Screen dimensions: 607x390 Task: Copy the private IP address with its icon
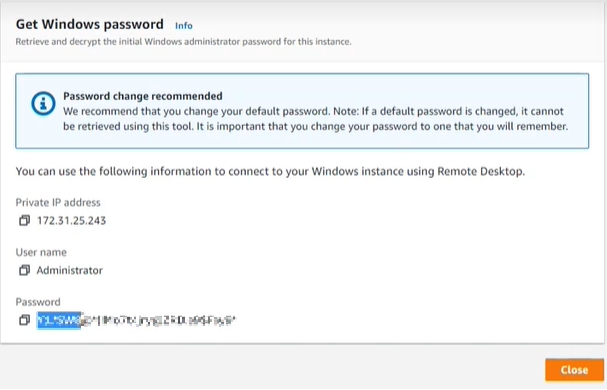(x=24, y=220)
